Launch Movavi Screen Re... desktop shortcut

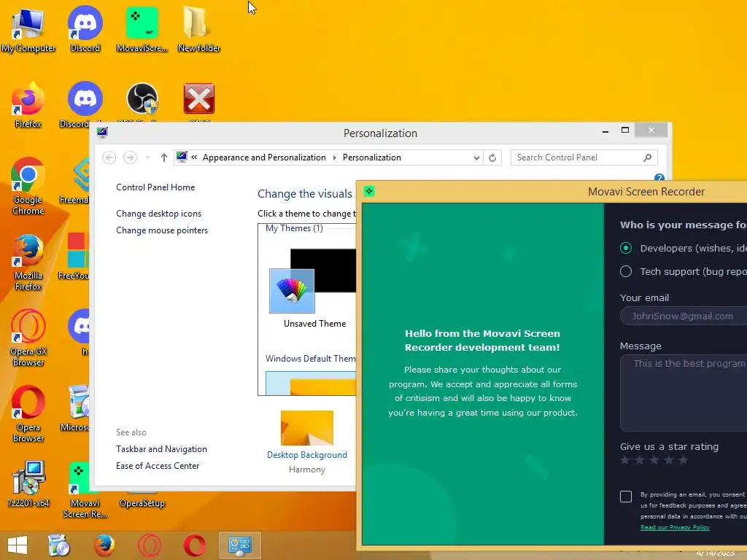[x=85, y=491]
